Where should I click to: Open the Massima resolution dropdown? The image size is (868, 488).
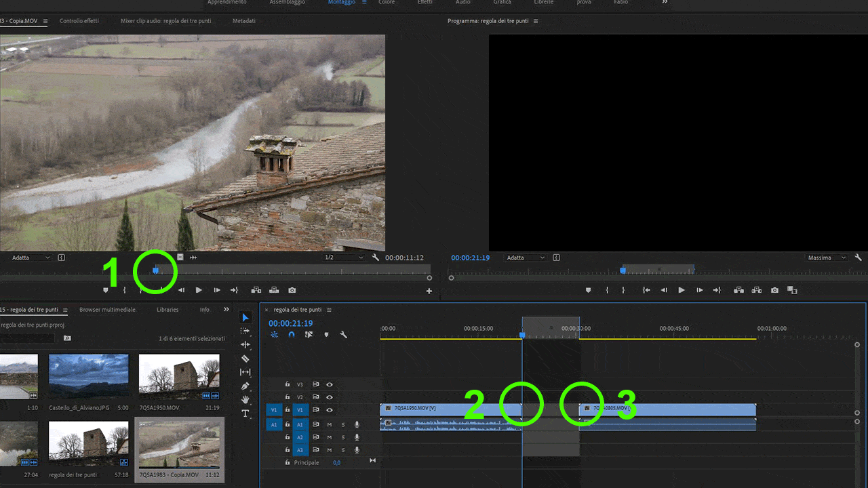[x=826, y=258]
